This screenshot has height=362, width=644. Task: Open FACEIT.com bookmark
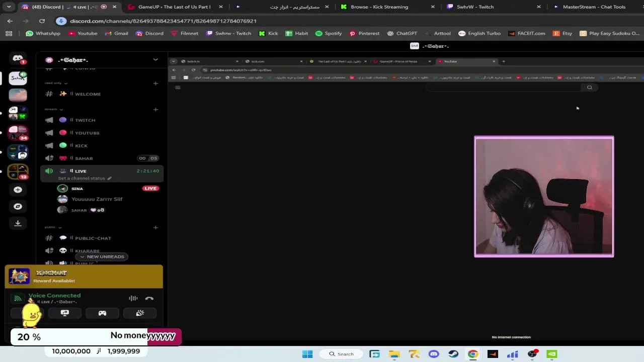tap(526, 33)
